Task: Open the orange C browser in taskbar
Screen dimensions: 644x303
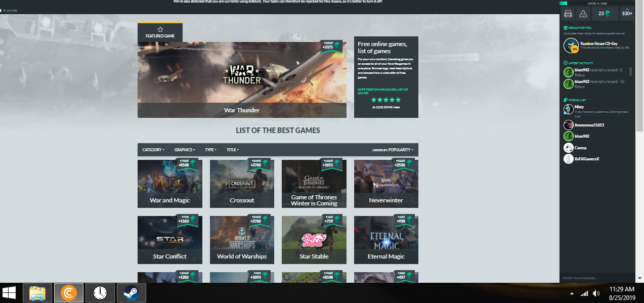Action: point(68,293)
